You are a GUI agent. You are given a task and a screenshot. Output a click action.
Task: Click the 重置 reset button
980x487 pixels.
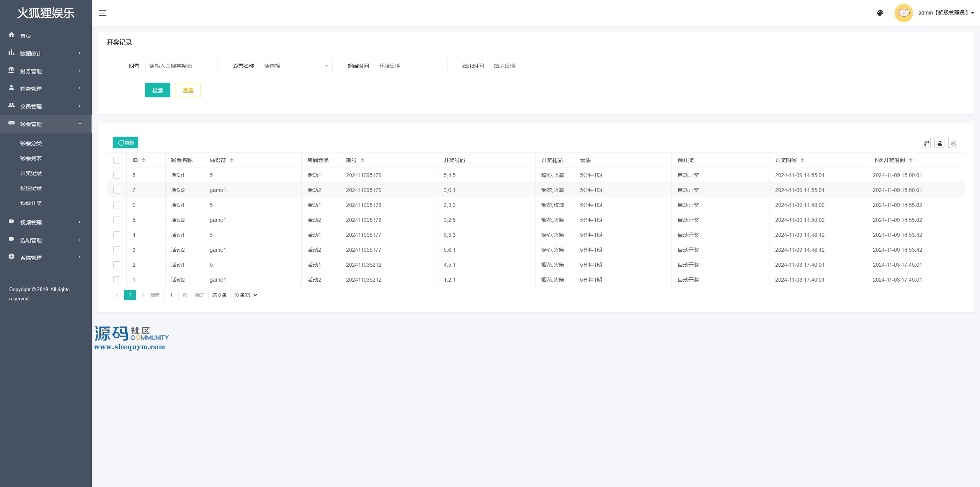click(x=188, y=90)
